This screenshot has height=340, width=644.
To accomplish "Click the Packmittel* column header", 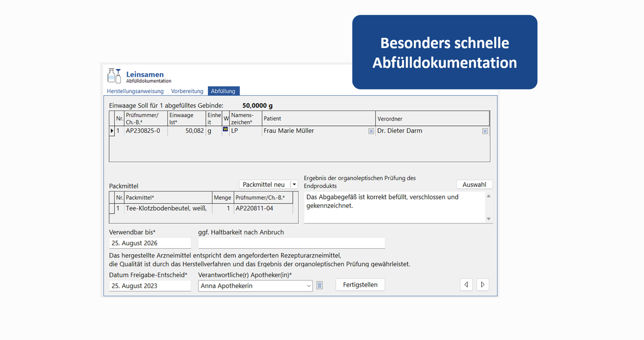I will 168,198.
